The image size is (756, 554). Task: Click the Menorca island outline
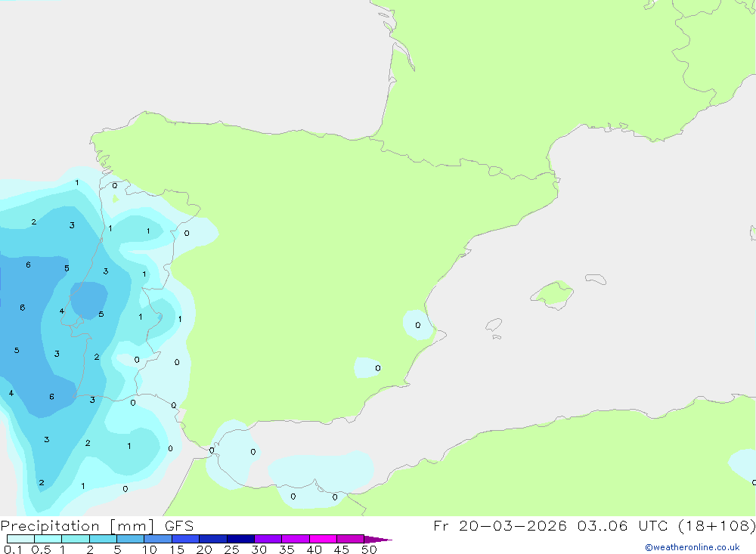click(596, 279)
